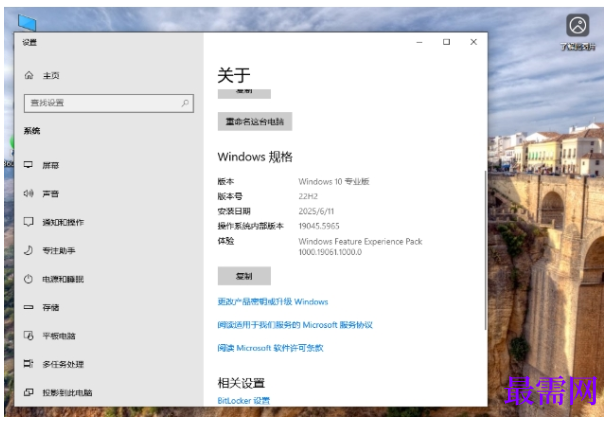This screenshot has width=616, height=422.
Task: Click the search magnifier in 查找设置 box
Action: 185,103
